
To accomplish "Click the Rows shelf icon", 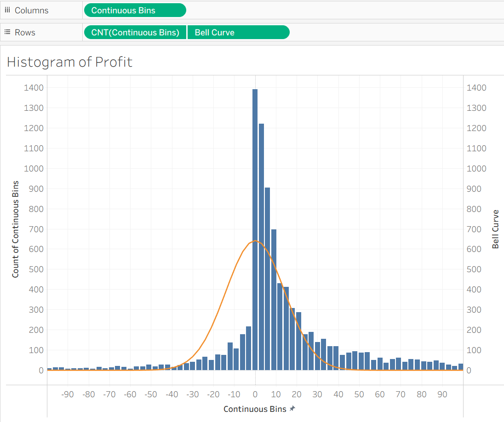I will point(7,32).
